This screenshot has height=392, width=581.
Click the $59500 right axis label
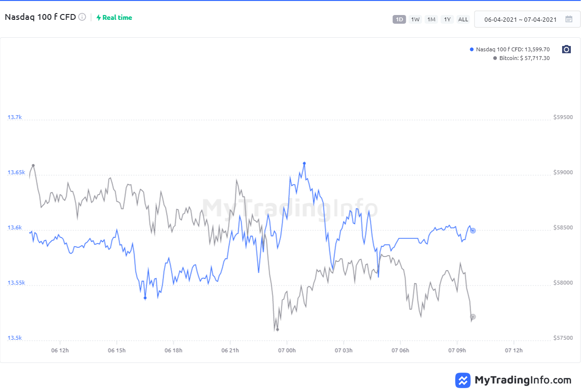click(x=563, y=117)
